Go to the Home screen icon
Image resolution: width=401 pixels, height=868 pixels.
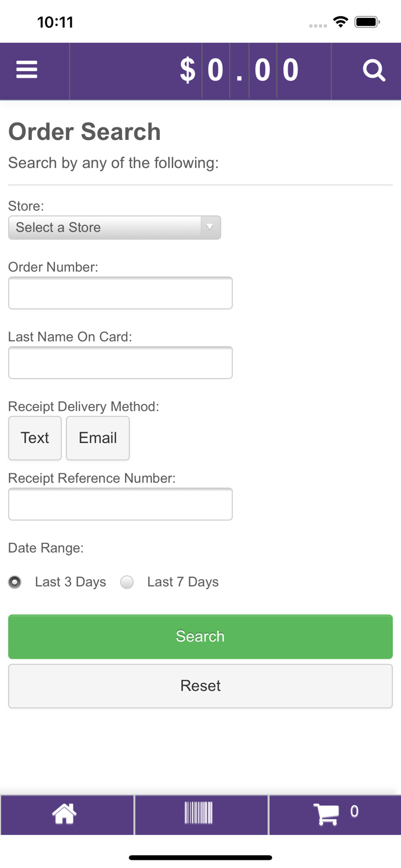click(65, 814)
